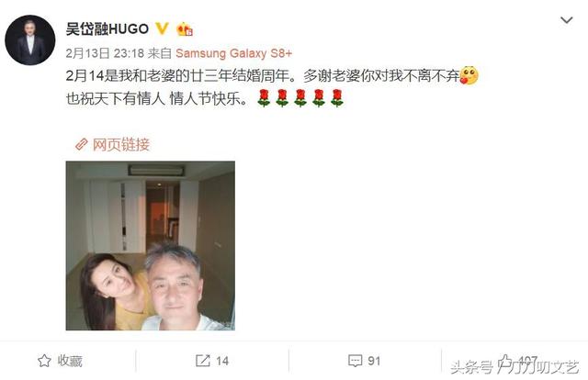The height and width of the screenshot is (380, 588).
Task: Click the 收藏 favorite label
Action: (70, 361)
